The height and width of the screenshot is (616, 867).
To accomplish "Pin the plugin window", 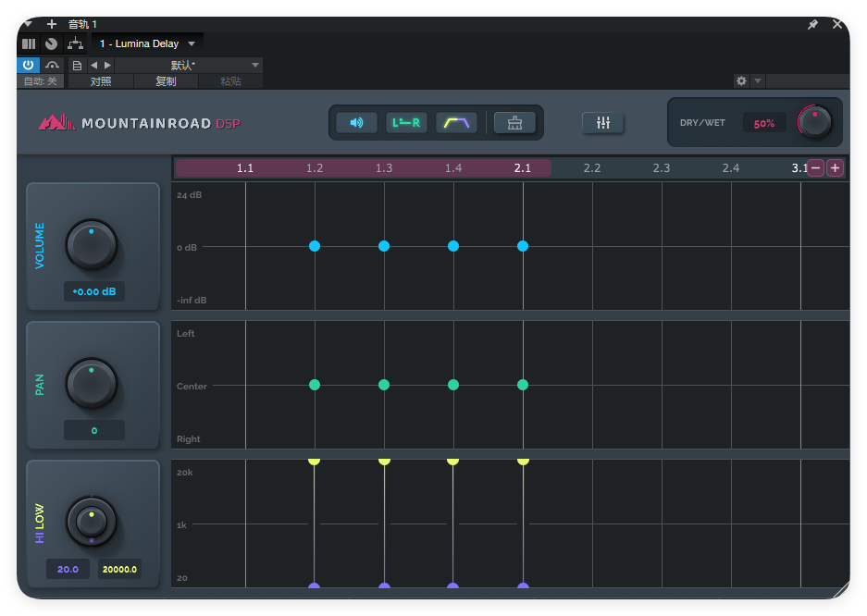I will (x=812, y=24).
